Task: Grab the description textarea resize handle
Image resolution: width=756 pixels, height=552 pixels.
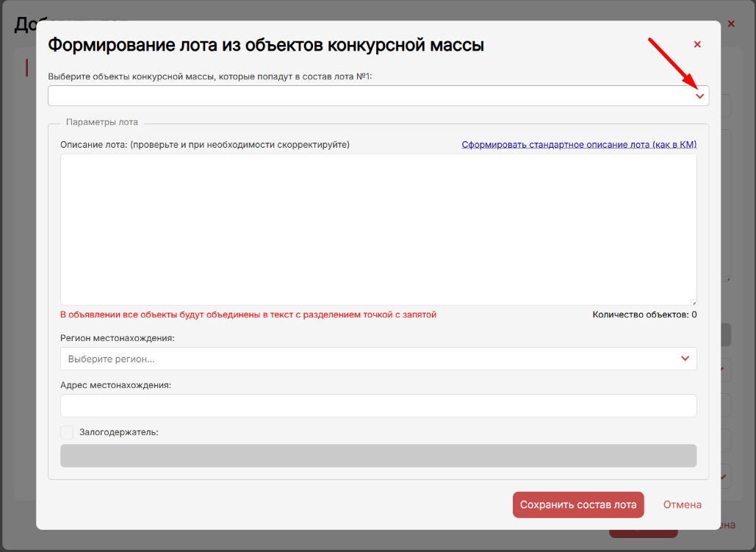Action: click(x=694, y=302)
